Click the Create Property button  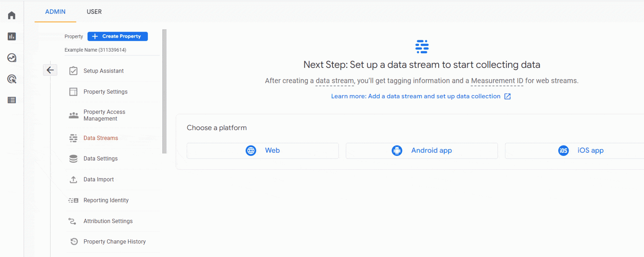[x=118, y=36]
